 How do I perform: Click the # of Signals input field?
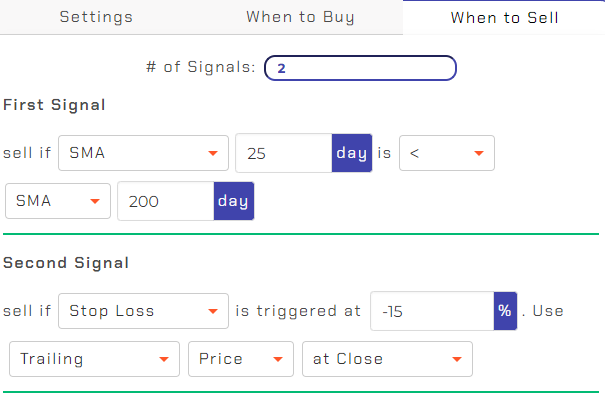[x=360, y=68]
